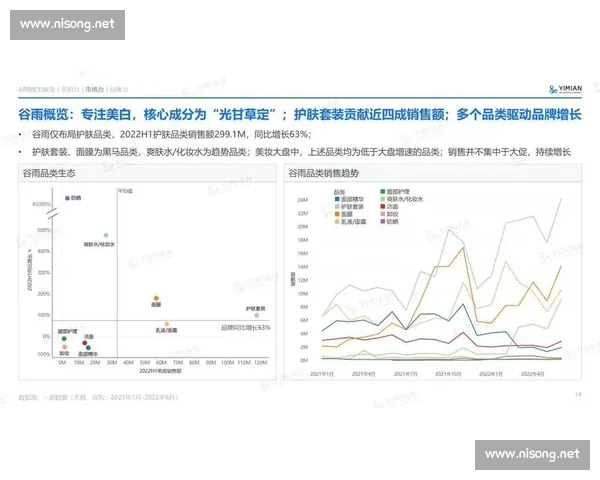Click the dark blue 面部精华 scatter point
Viewport: 600px width, 480px height.
88,348
